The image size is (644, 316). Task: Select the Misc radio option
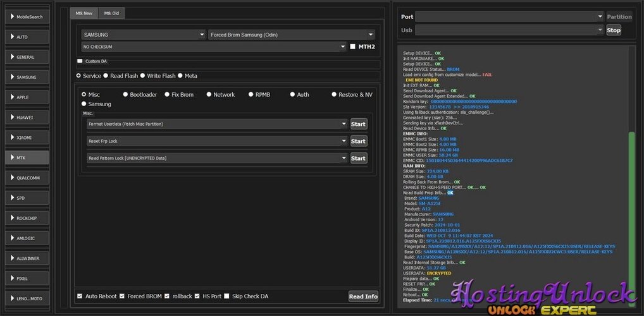(x=84, y=94)
